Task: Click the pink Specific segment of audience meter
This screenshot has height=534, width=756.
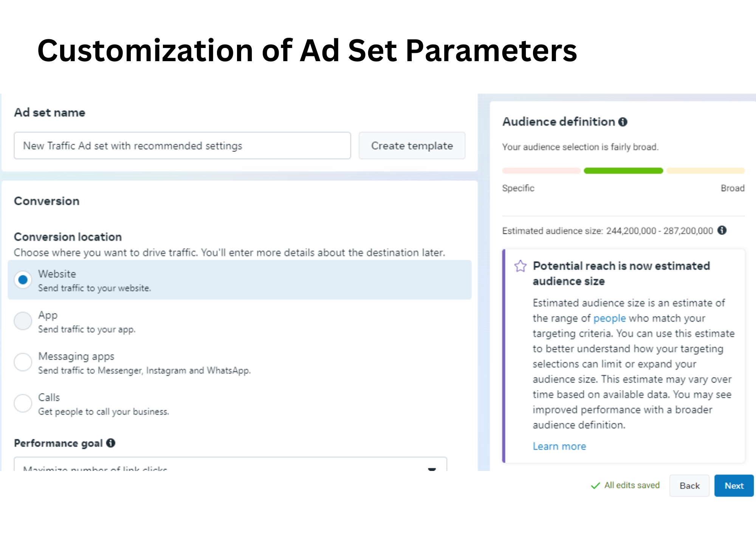Action: click(541, 171)
